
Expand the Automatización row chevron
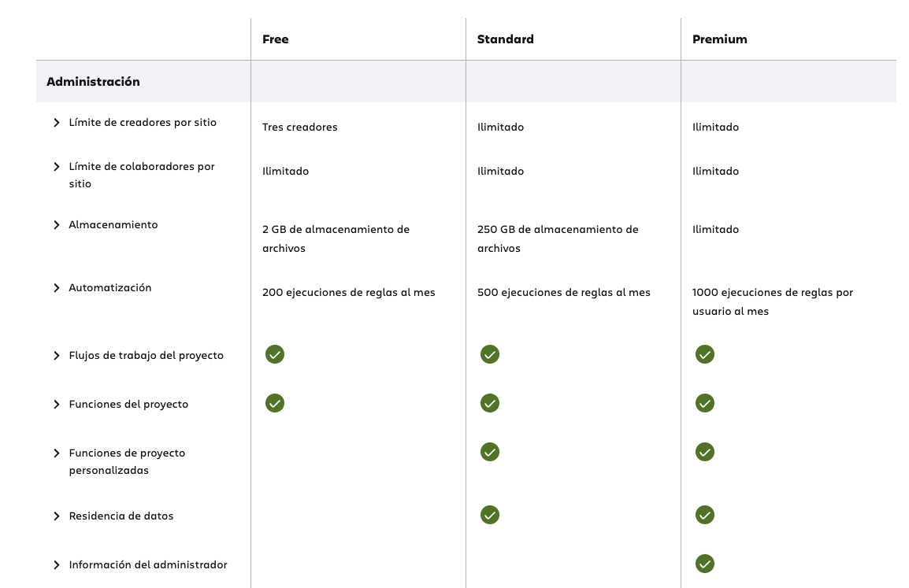pyautogui.click(x=56, y=288)
